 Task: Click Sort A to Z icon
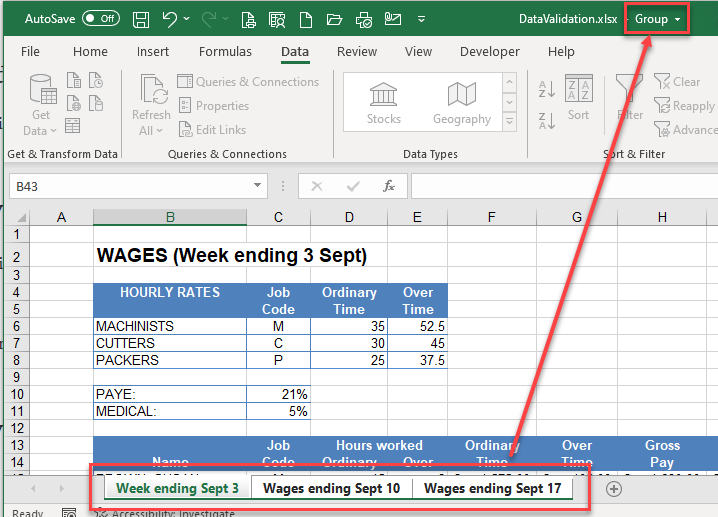click(x=547, y=89)
